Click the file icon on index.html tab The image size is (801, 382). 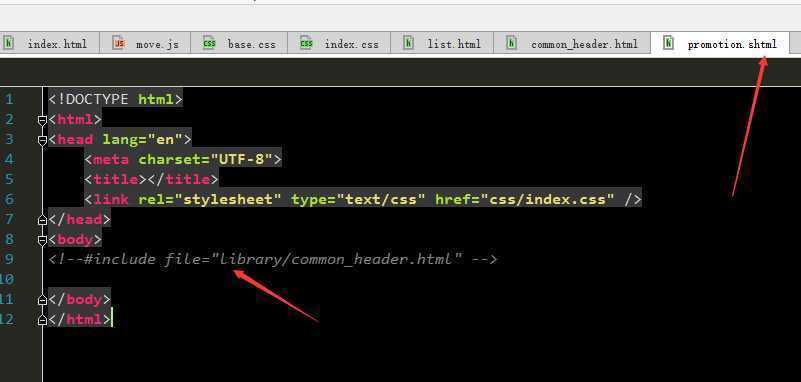pos(8,43)
